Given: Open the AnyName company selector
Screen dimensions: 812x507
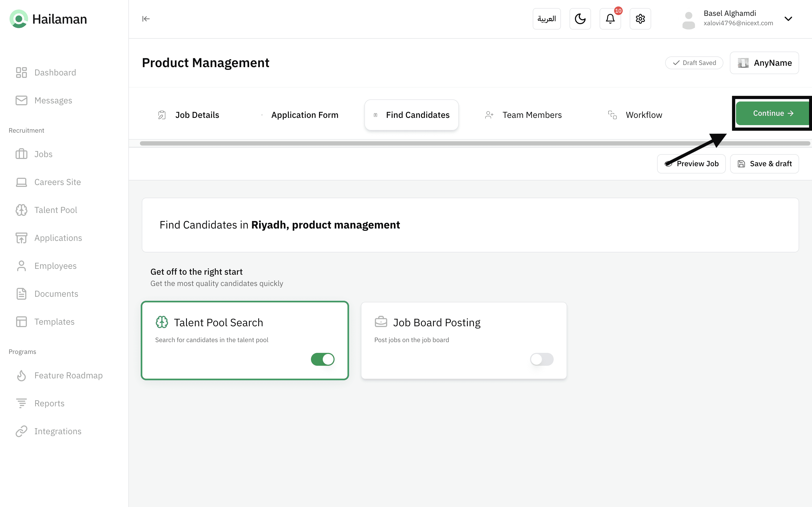Looking at the screenshot, I should [764, 63].
